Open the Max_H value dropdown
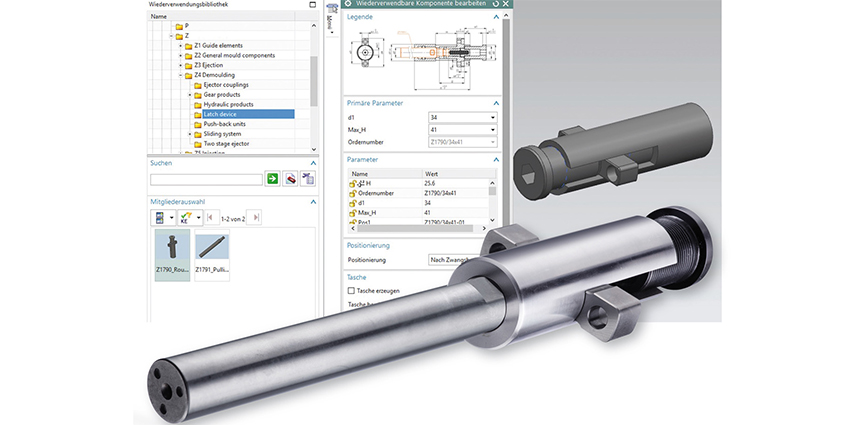This screenshot has width=865, height=425. click(493, 130)
